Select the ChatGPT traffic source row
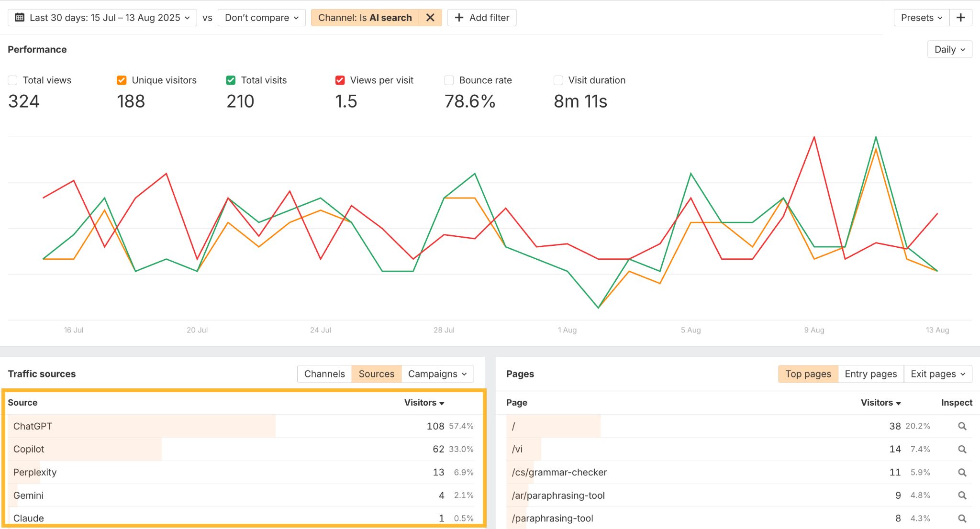 coord(144,426)
